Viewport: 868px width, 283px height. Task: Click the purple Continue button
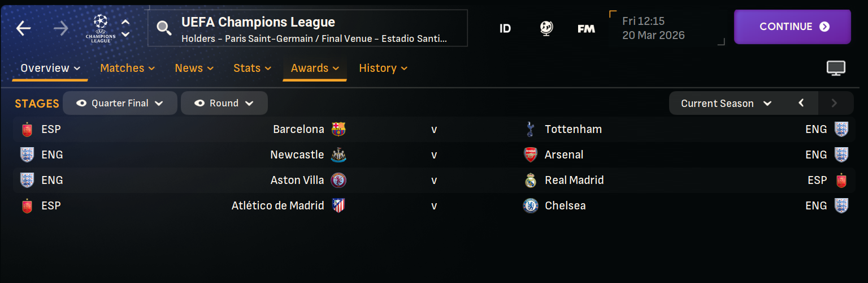792,27
